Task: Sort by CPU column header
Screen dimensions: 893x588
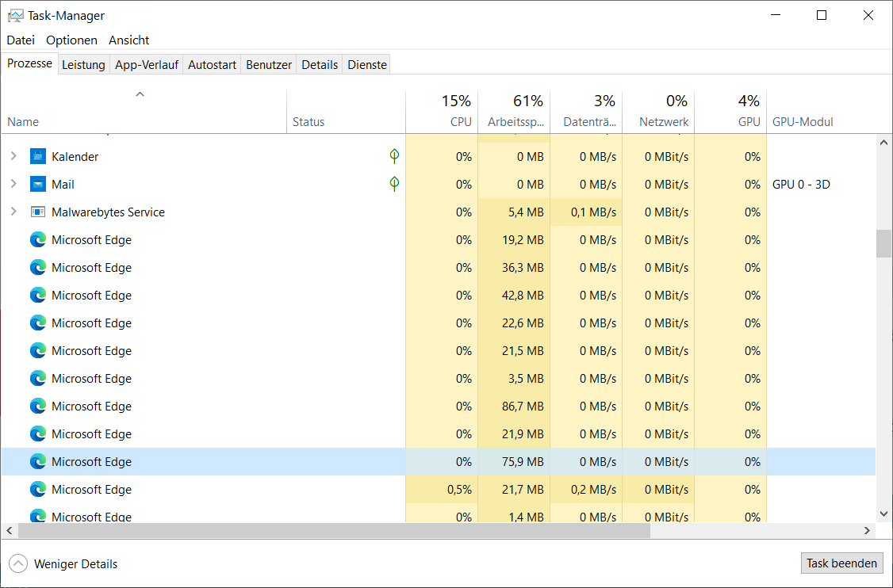Action: click(x=442, y=113)
